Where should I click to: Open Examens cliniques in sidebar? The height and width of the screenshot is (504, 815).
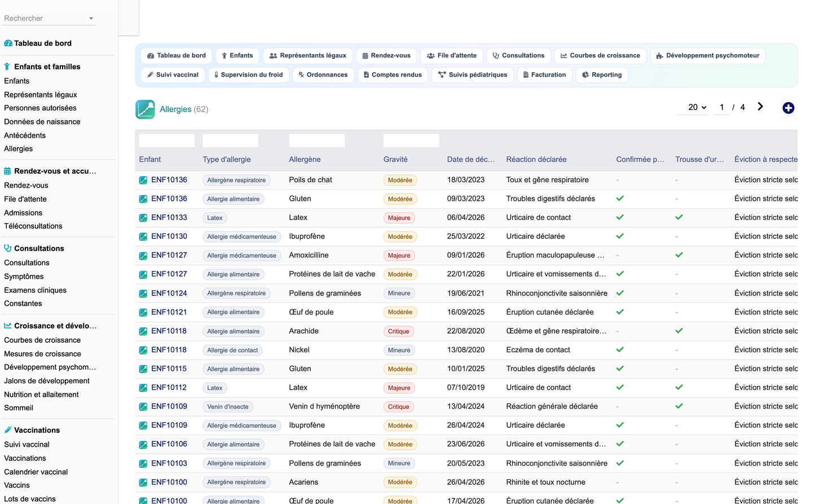point(36,290)
